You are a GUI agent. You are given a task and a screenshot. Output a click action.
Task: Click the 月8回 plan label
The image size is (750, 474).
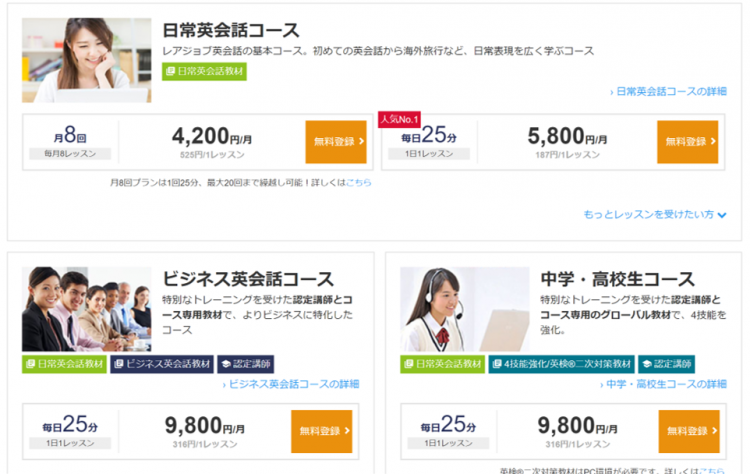[x=70, y=135]
